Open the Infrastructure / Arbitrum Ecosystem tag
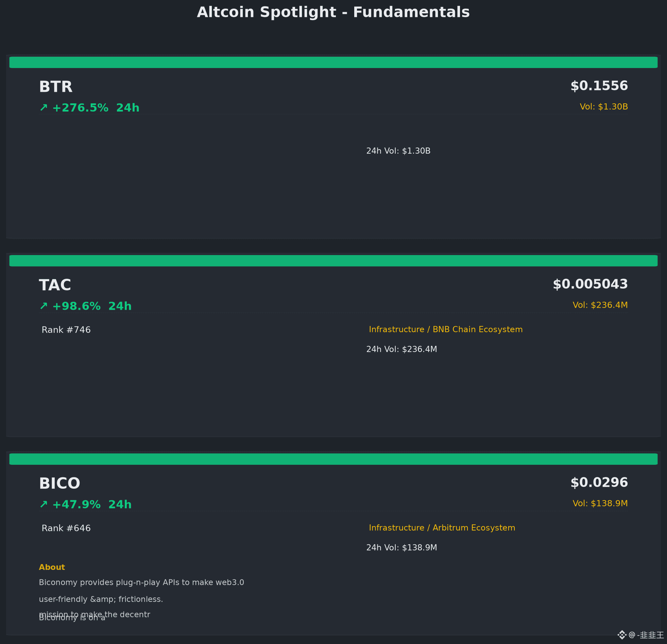This screenshot has width=667, height=644. pyautogui.click(x=442, y=528)
